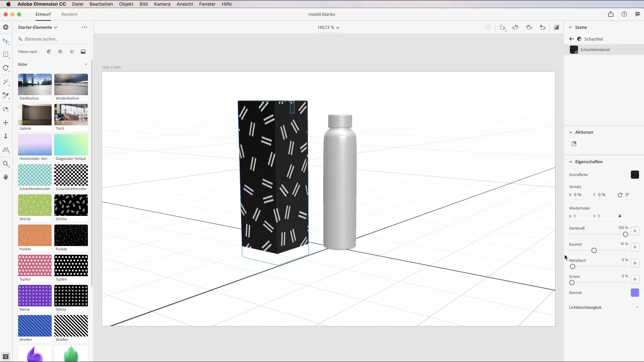The height and width of the screenshot is (362, 644).
Task: Collapse the Bilder section
Action: [86, 64]
